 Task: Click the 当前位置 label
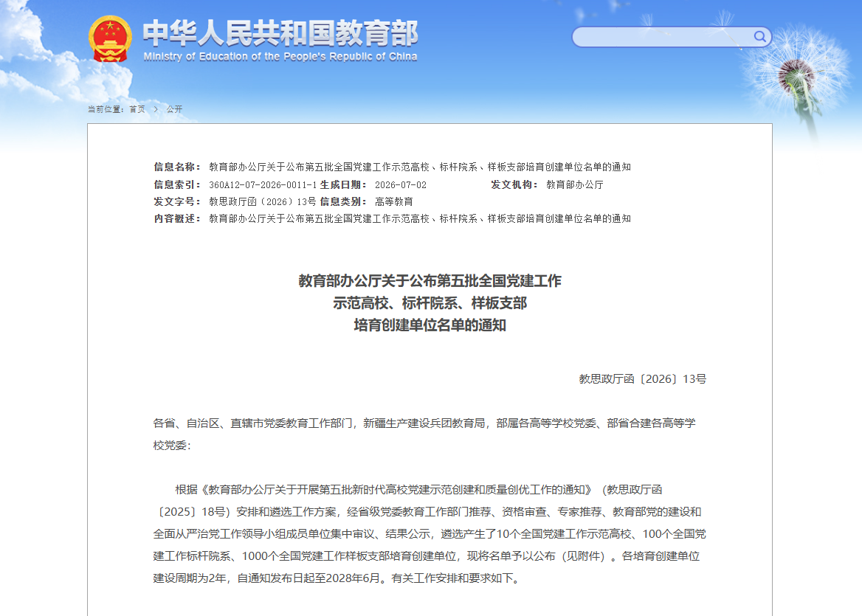(x=106, y=109)
